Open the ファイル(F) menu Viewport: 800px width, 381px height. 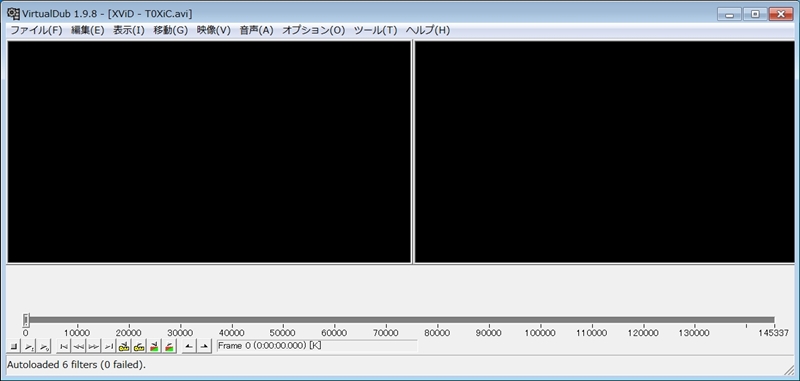[x=36, y=30]
